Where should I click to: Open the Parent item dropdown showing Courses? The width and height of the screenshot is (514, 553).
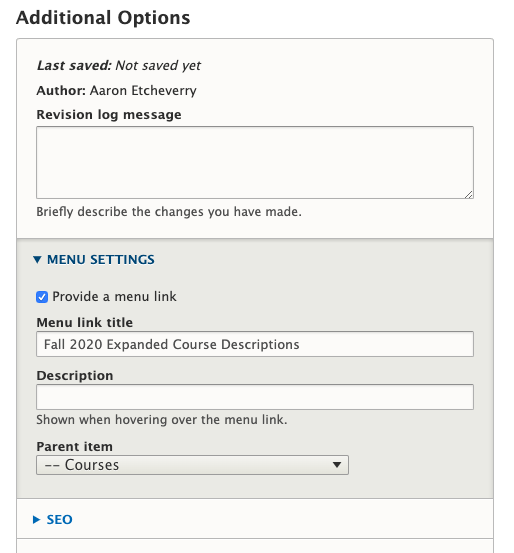pos(192,465)
